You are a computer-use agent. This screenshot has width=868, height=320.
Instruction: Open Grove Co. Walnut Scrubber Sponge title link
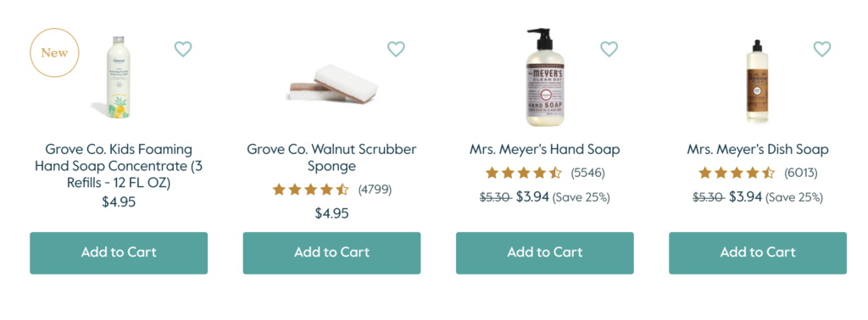(331, 157)
